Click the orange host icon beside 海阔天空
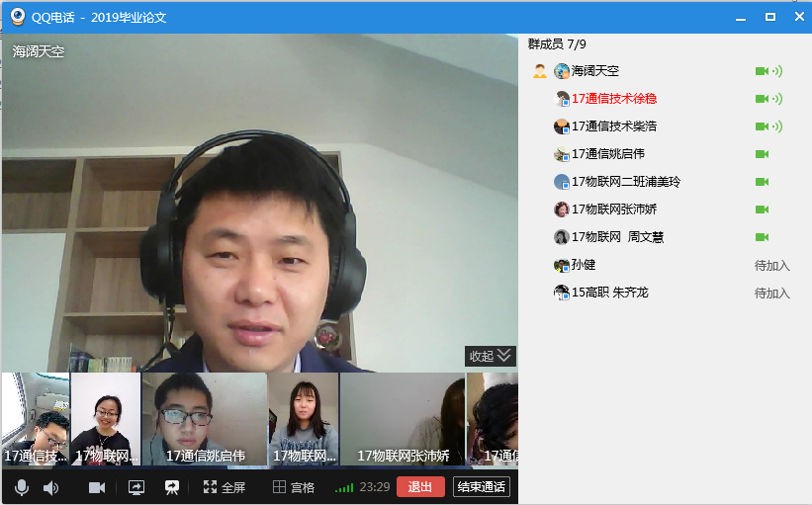Screen dimensions: 812x505 [539, 71]
